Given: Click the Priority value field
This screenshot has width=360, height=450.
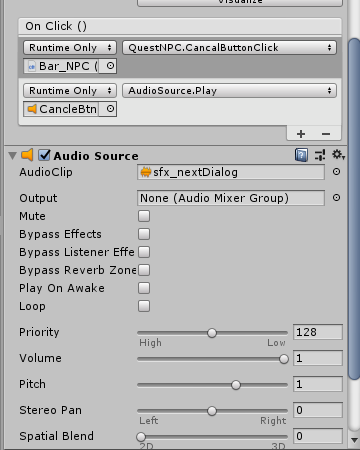Looking at the screenshot, I should pyautogui.click(x=318, y=332).
